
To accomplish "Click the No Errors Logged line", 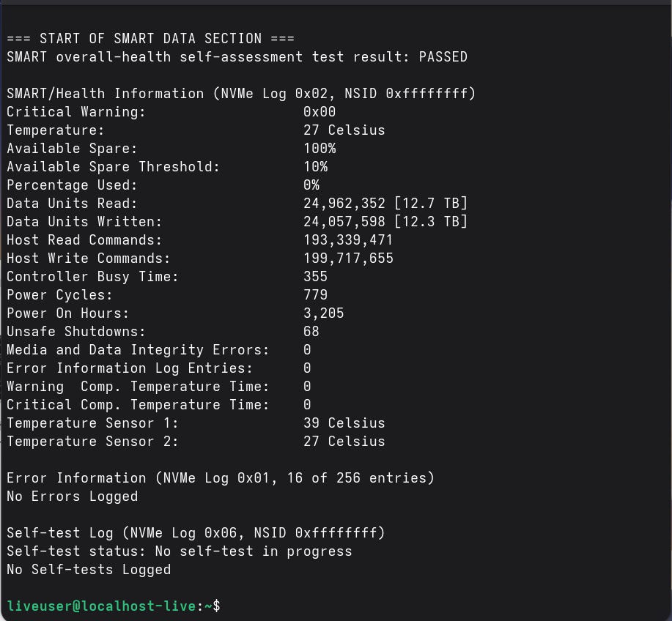I will pos(72,497).
